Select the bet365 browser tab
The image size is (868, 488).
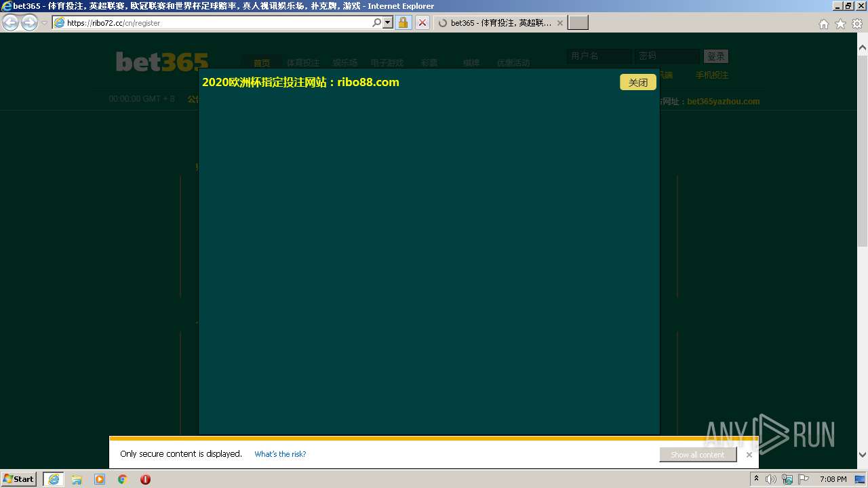tap(500, 22)
